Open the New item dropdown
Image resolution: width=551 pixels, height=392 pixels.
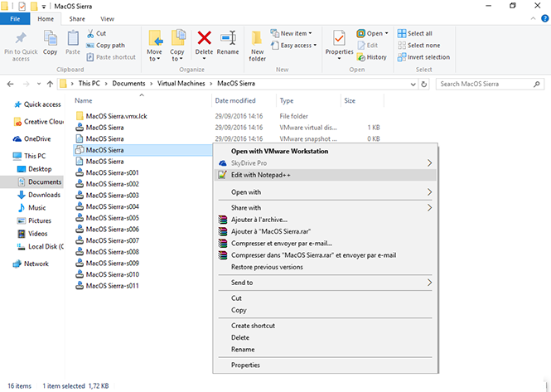[x=291, y=33]
